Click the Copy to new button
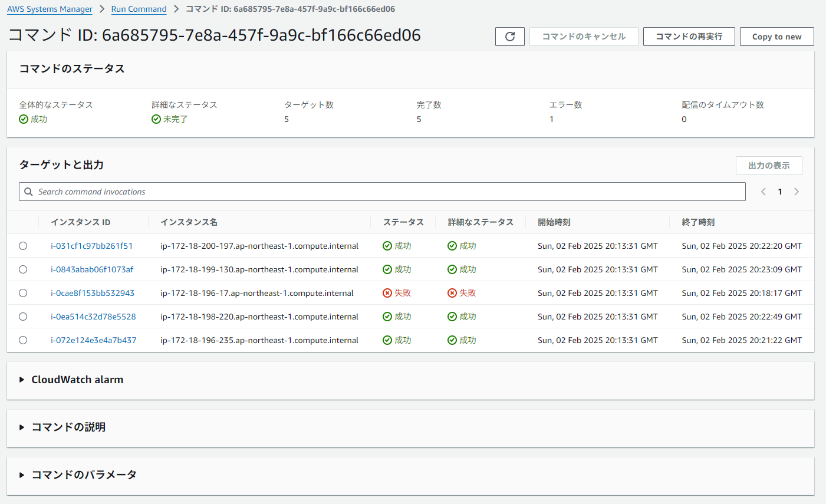Screen dimensions: 826x504 click(x=776, y=37)
